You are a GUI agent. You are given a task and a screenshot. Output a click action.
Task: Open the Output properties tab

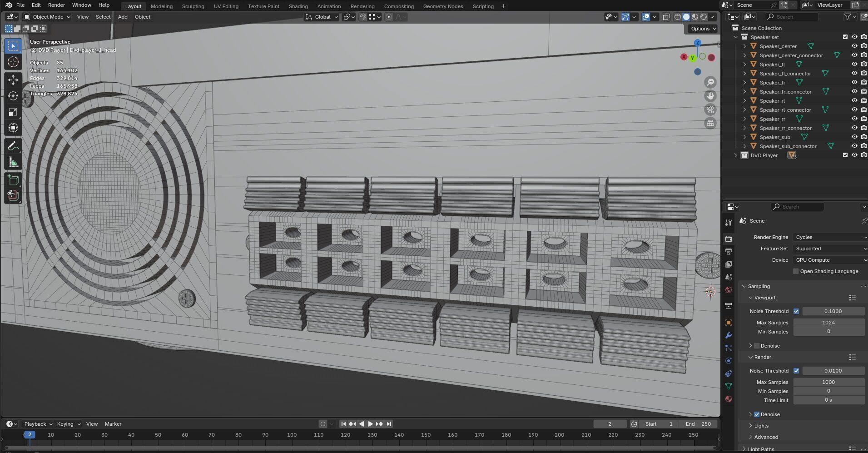[729, 251]
